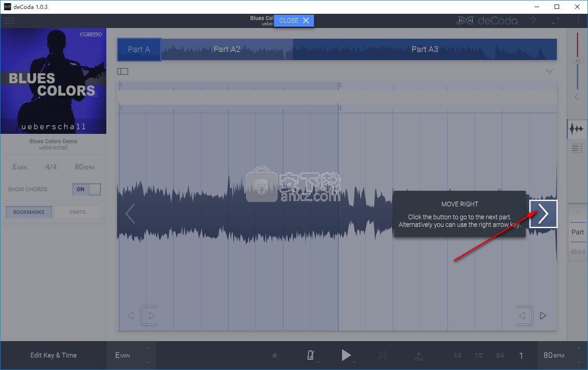Open help with the question mark icon
Viewport: 588px width, 370px height.
click(x=533, y=20)
